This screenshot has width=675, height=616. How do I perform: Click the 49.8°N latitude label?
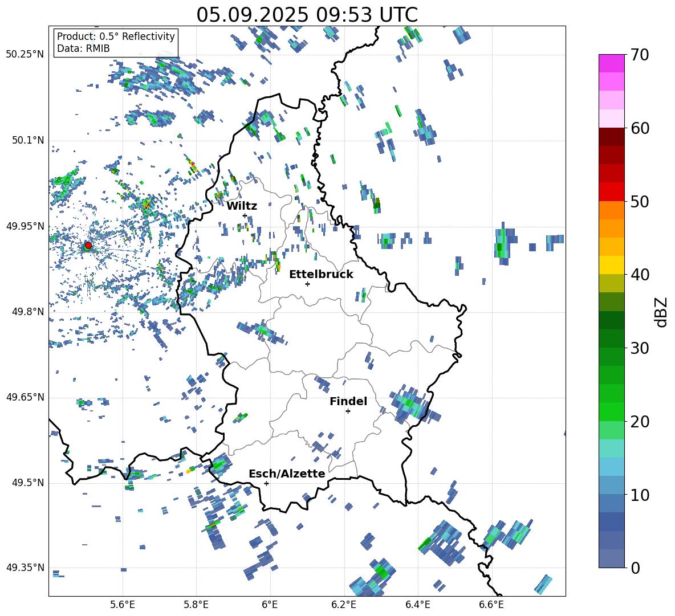[27, 312]
